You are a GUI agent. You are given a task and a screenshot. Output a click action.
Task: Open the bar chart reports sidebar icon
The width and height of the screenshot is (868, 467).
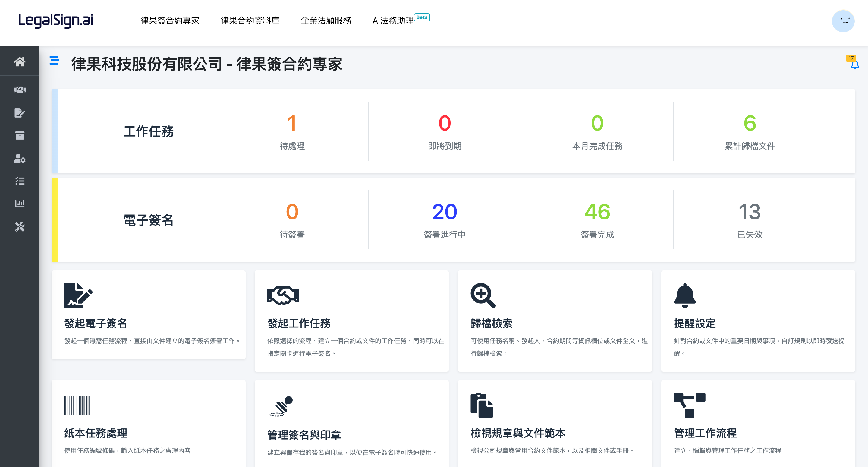pyautogui.click(x=20, y=204)
